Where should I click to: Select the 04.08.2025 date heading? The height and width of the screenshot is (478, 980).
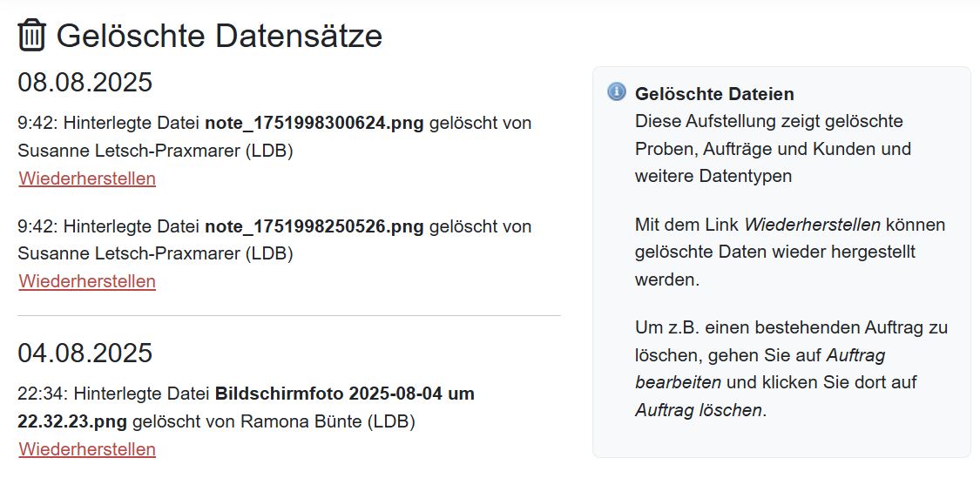coord(85,353)
